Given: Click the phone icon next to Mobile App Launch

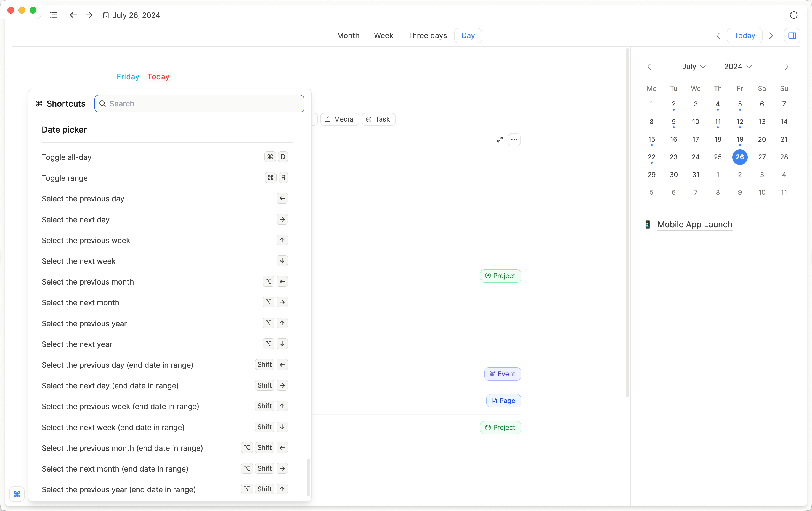Looking at the screenshot, I should (647, 225).
